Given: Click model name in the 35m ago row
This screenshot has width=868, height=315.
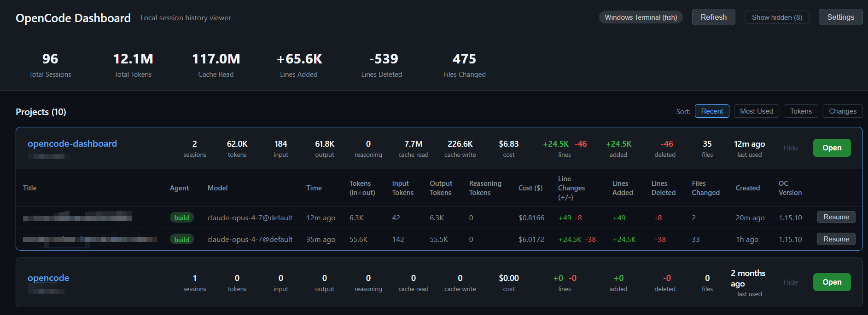Looking at the screenshot, I should (250, 239).
